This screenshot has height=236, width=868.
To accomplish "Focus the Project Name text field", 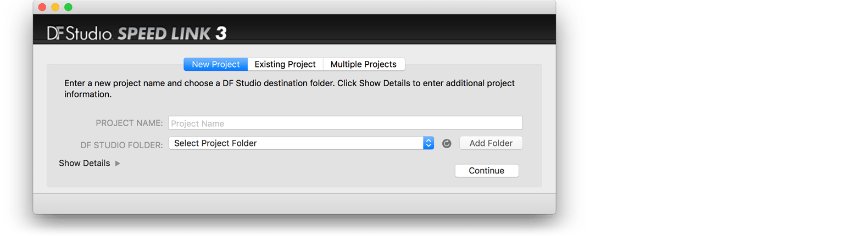I will pos(345,123).
